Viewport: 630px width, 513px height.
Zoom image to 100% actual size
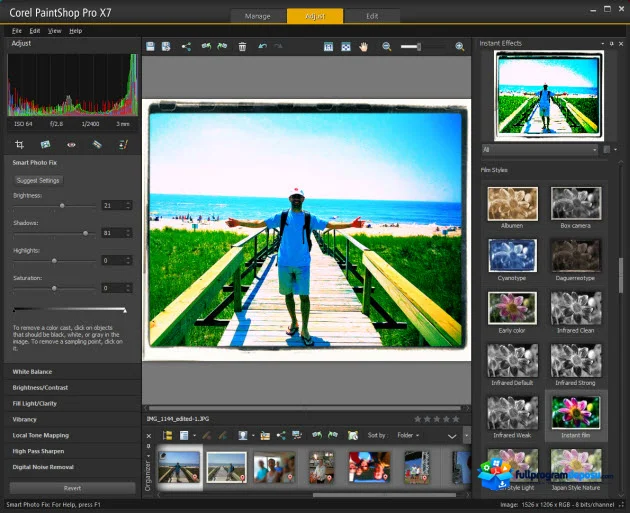[328, 47]
